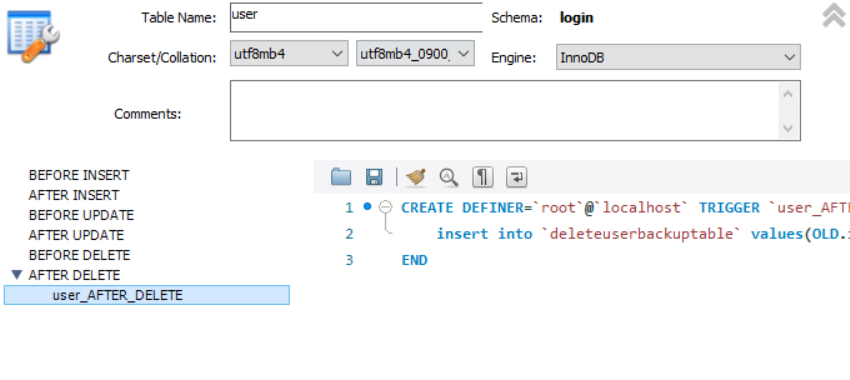Screen dimensions: 850x380
Task: Click inside the Comments text box
Action: 504,111
